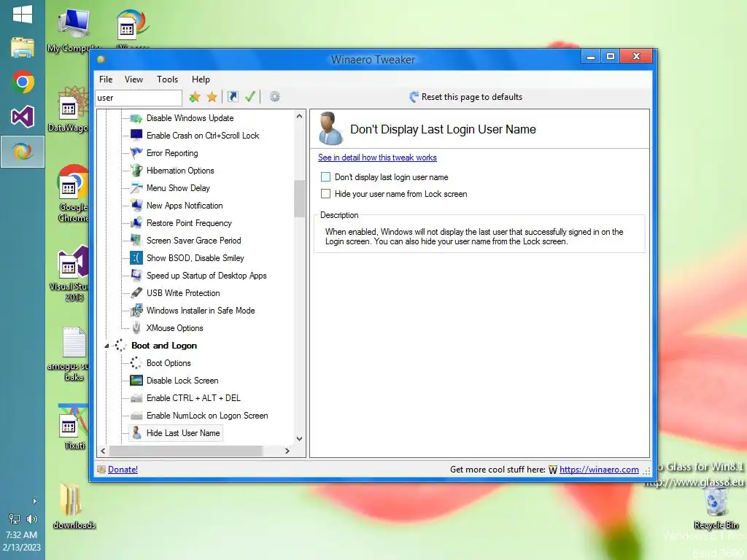
Task: Open the favorites star icon in toolbar
Action: pyautogui.click(x=212, y=97)
